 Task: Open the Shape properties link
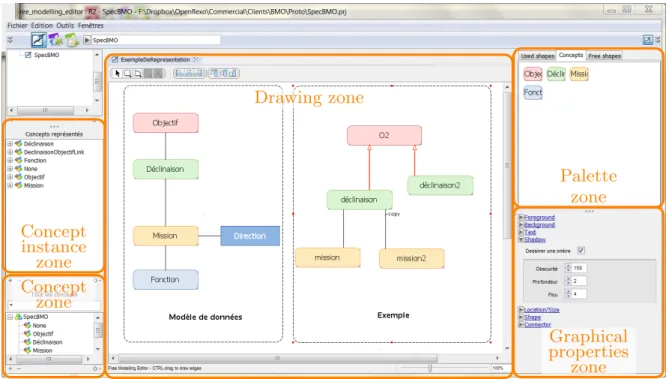click(x=532, y=318)
